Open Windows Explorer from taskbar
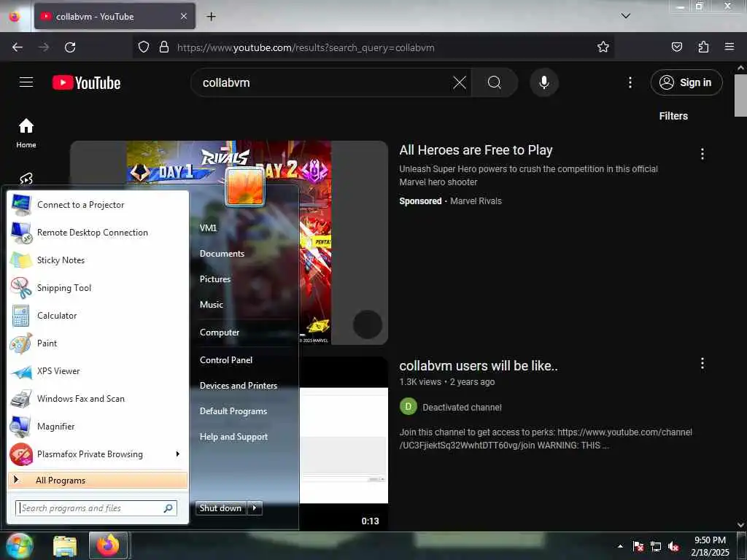Viewport: 747px width, 560px height. (x=65, y=545)
